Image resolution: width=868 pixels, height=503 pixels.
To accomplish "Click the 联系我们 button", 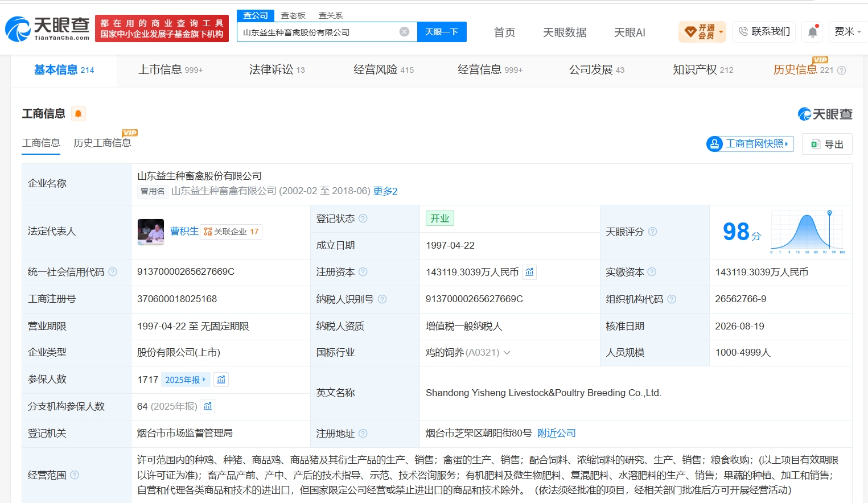I will [764, 32].
